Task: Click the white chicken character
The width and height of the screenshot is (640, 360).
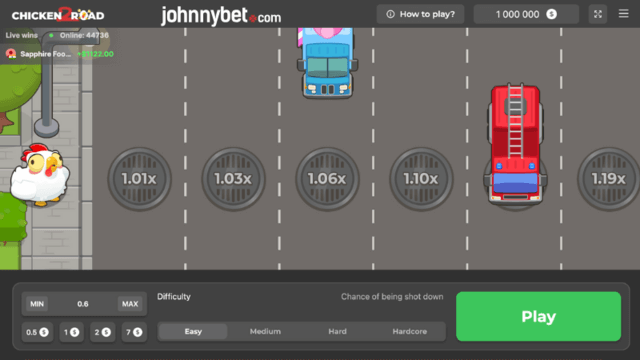Action: pyautogui.click(x=40, y=174)
